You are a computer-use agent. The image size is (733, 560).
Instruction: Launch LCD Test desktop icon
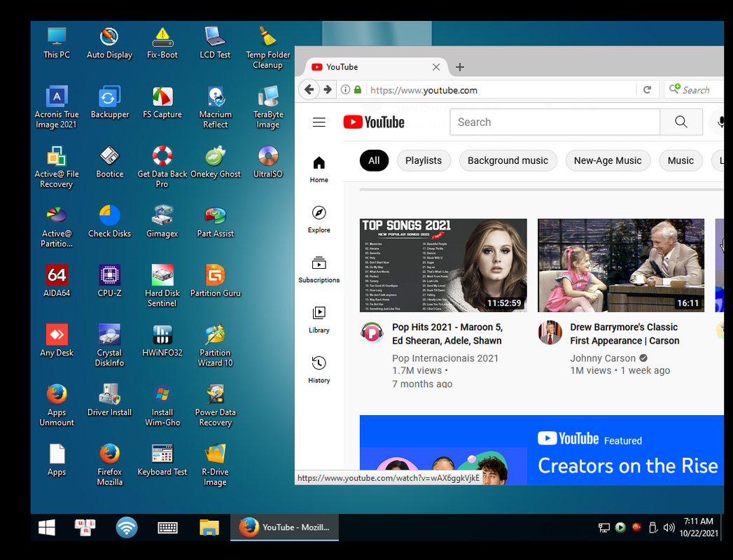pyautogui.click(x=215, y=43)
